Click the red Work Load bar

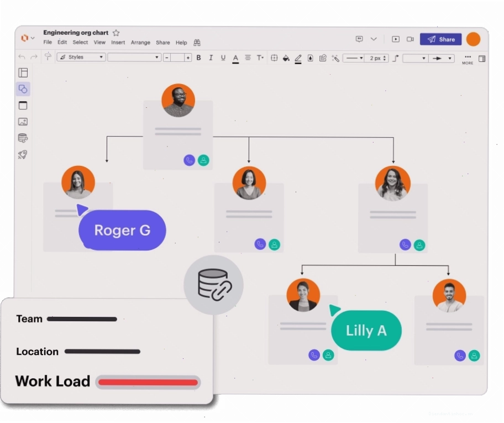click(148, 382)
